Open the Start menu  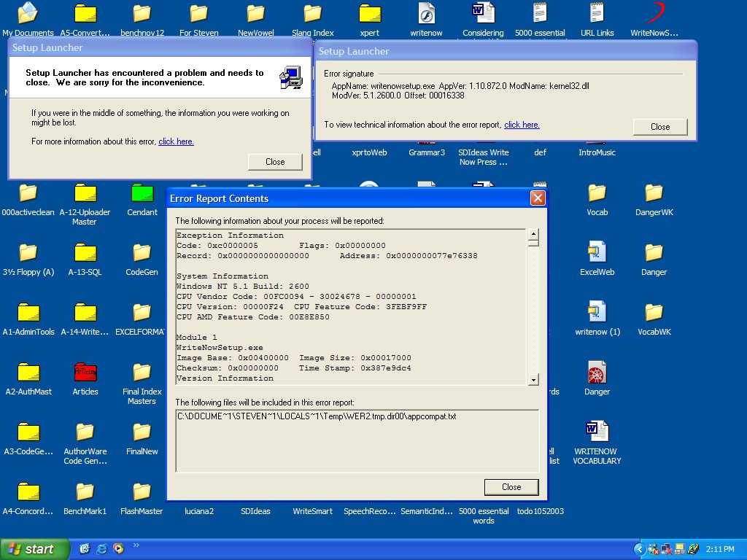pos(34,549)
